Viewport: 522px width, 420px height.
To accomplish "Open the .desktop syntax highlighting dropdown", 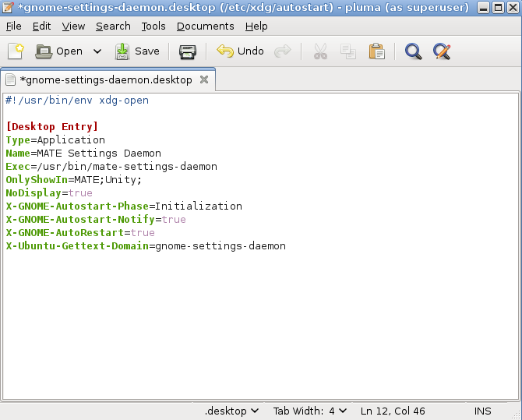I will pos(231,411).
